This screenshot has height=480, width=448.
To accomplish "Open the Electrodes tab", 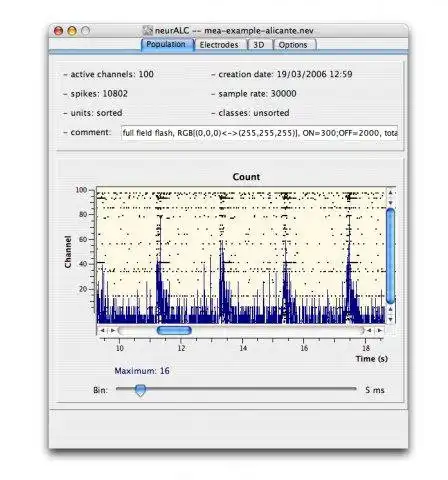I will [219, 45].
